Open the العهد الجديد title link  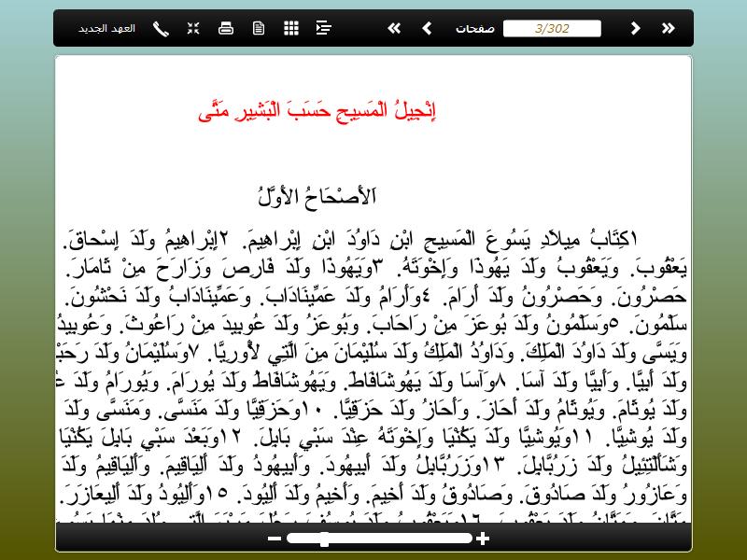[x=106, y=28]
